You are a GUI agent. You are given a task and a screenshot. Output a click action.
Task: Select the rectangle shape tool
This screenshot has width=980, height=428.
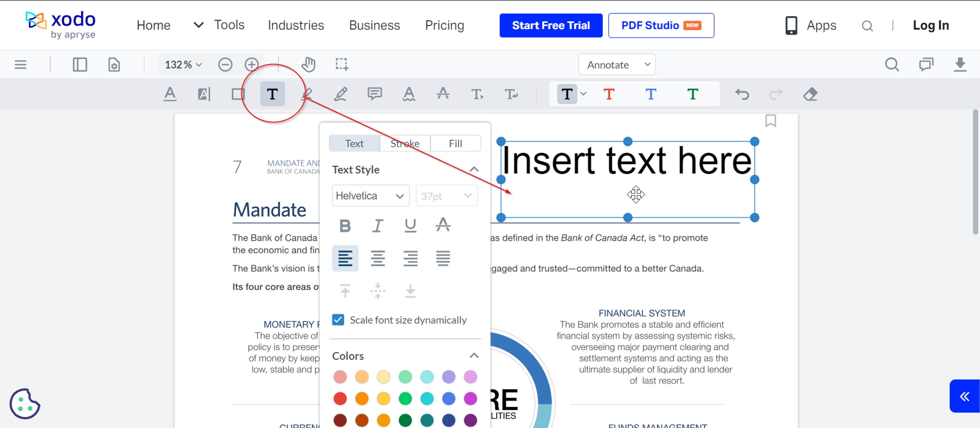point(238,94)
